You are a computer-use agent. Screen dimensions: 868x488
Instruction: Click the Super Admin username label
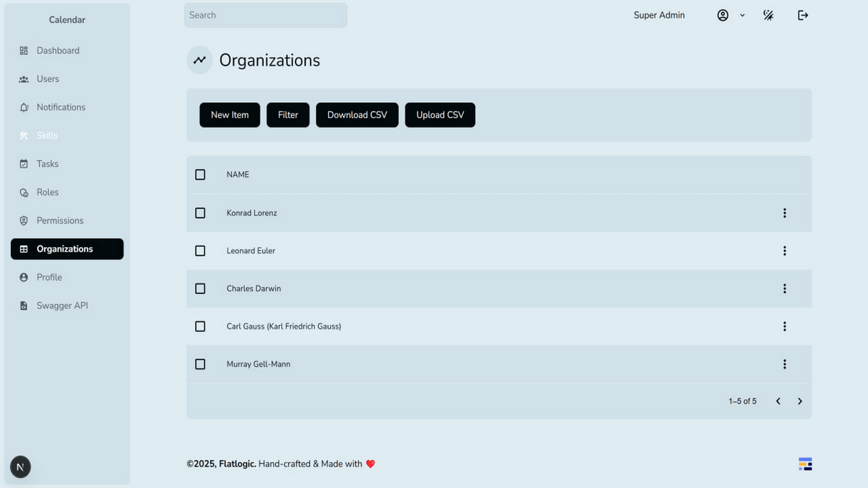point(659,15)
